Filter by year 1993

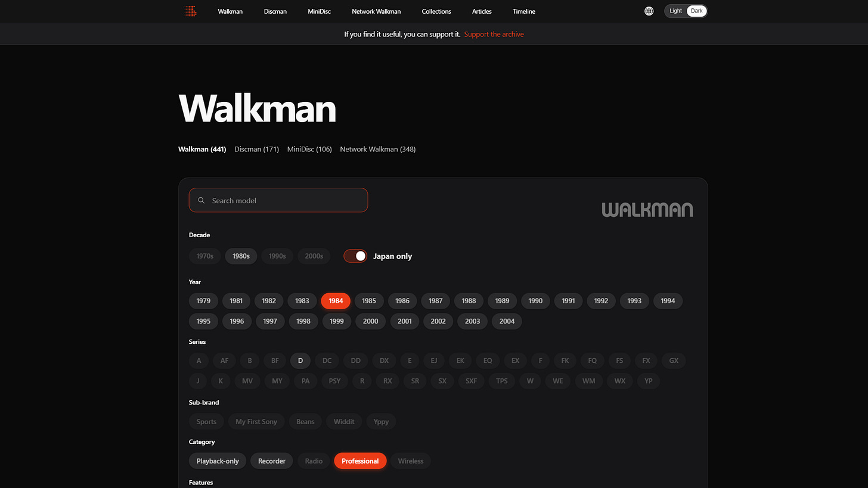tap(634, 301)
